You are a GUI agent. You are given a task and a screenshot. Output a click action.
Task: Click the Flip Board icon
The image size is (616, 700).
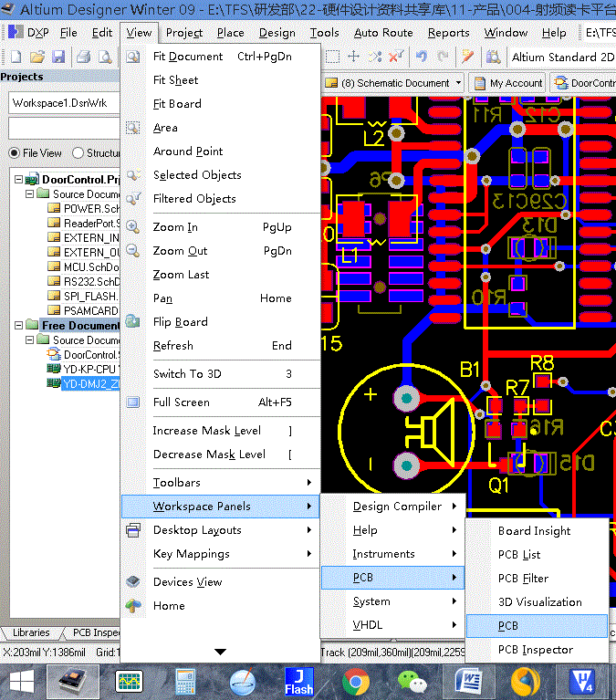tap(133, 321)
